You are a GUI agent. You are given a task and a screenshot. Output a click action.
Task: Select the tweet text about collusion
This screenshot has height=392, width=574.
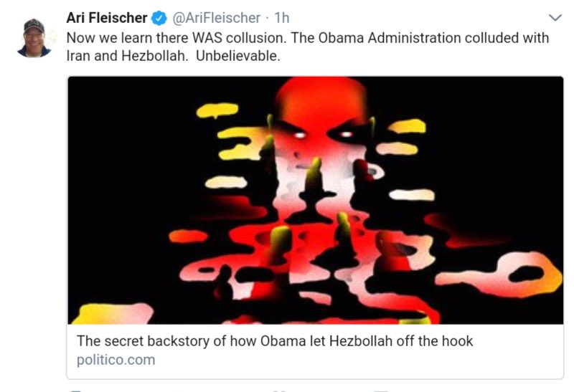pyautogui.click(x=308, y=47)
